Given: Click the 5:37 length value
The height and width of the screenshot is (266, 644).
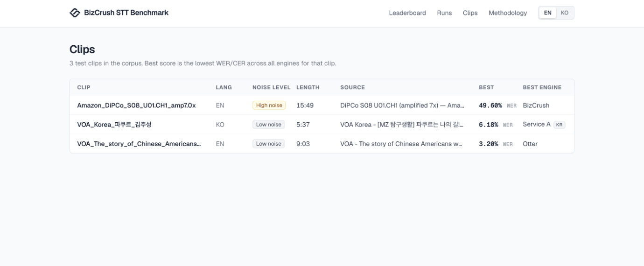Looking at the screenshot, I should point(303,125).
